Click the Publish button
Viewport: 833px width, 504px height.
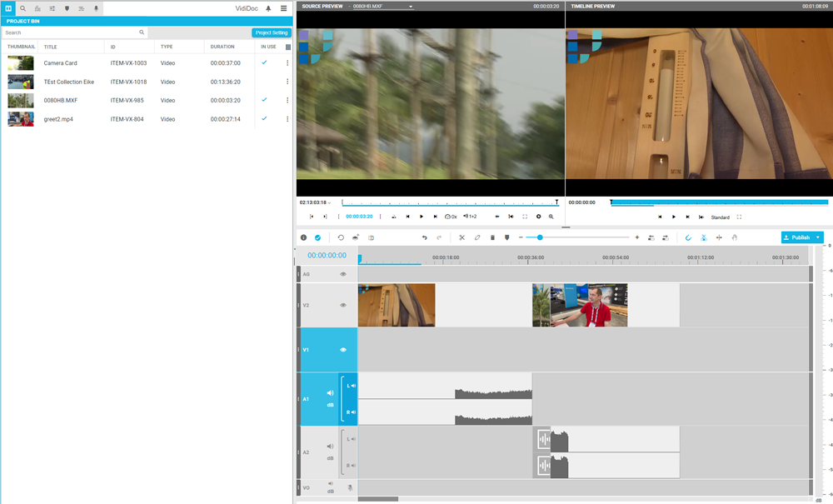point(798,237)
